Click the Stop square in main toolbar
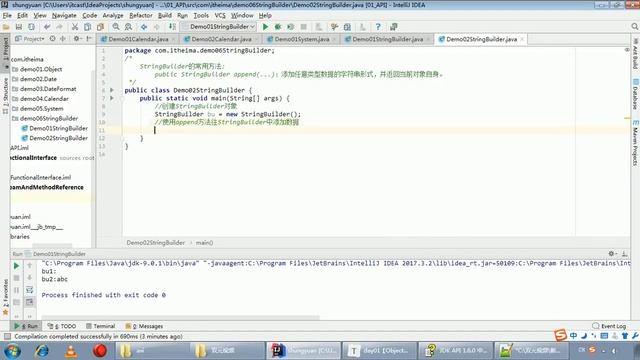Viewport: 640px width, 360px height. [303, 27]
